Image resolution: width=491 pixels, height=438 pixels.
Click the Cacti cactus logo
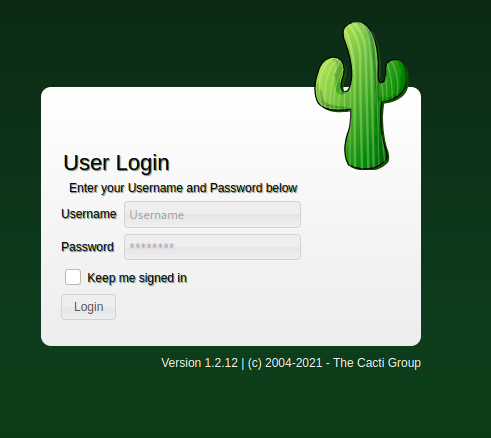362,96
